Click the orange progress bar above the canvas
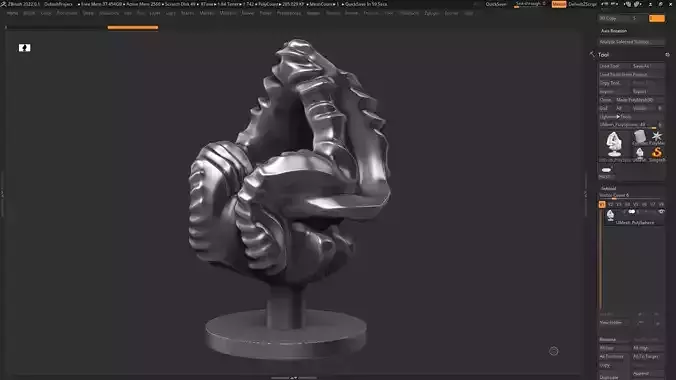Viewport: 676px width, 380px height. point(133,28)
